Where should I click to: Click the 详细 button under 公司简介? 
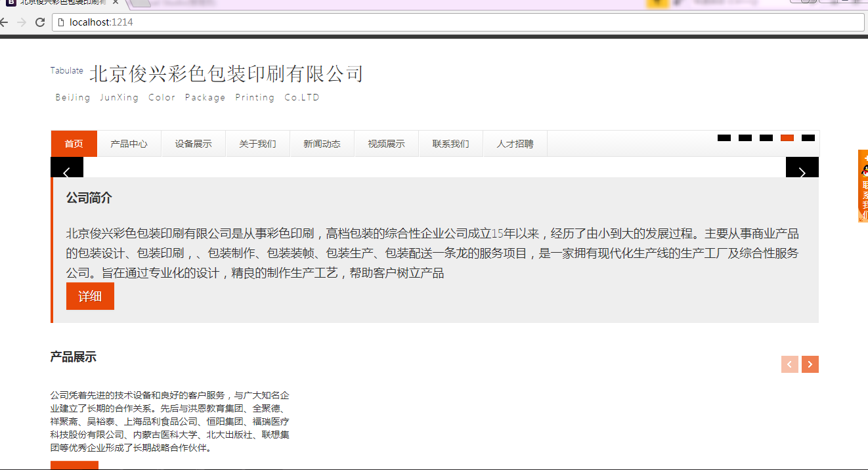click(x=90, y=296)
